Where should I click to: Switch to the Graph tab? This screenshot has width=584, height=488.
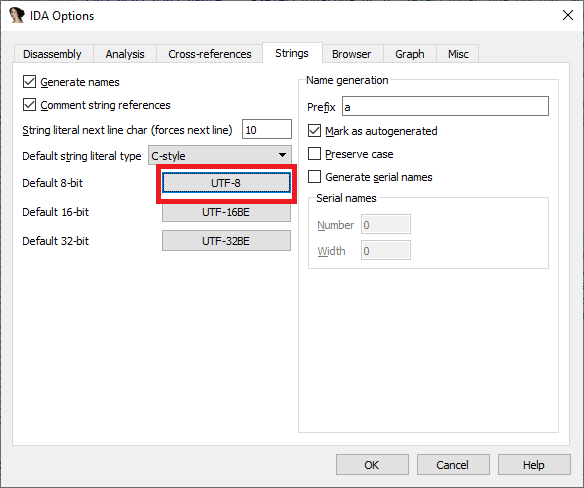(x=410, y=54)
